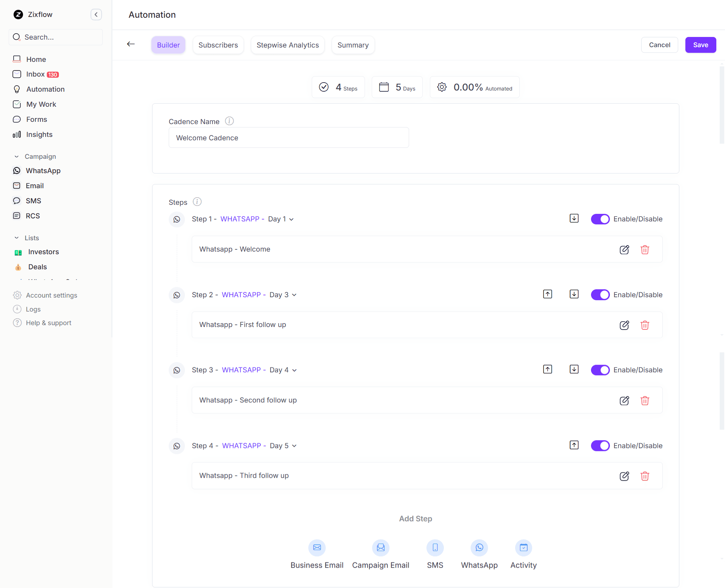
Task: Click the Save button
Action: [700, 45]
